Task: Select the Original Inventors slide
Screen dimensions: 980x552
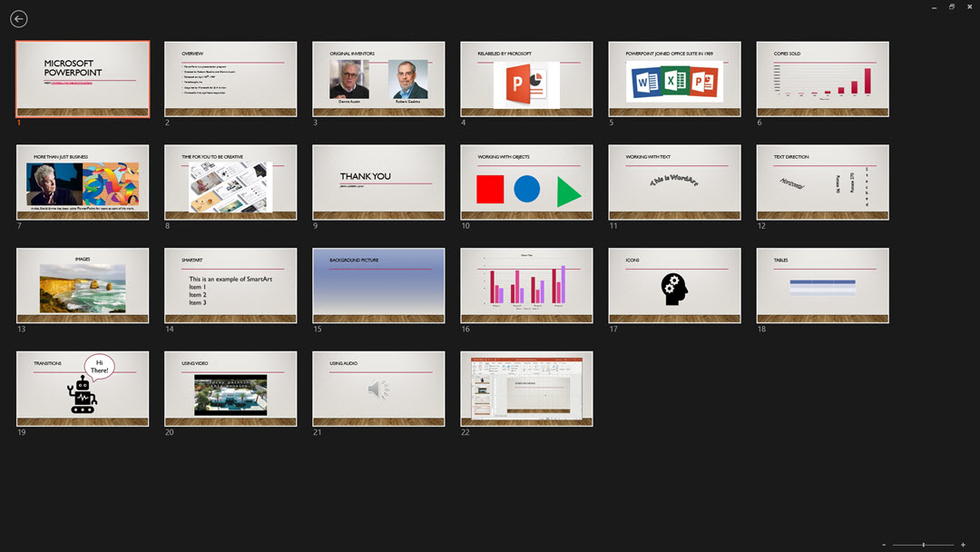Action: (x=378, y=79)
